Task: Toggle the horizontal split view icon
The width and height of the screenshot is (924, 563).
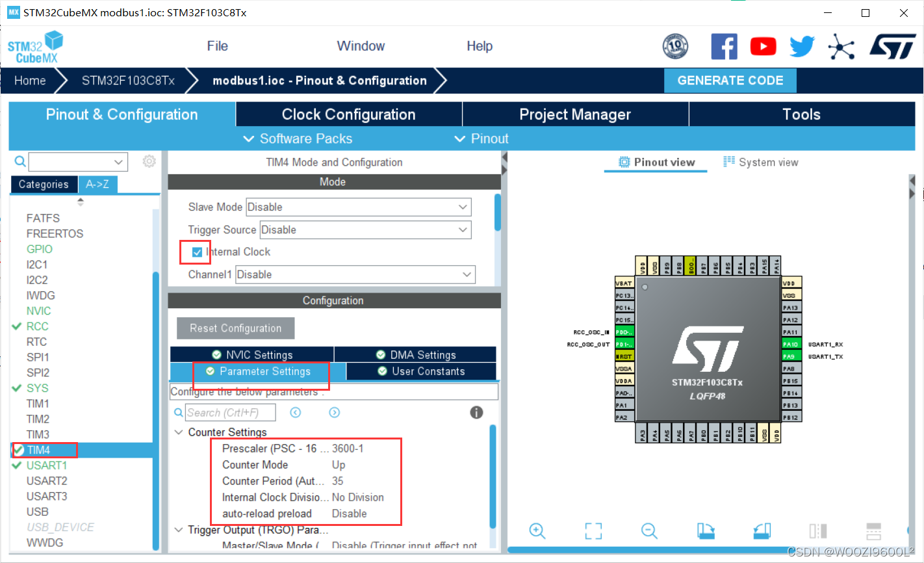Action: pos(874,530)
